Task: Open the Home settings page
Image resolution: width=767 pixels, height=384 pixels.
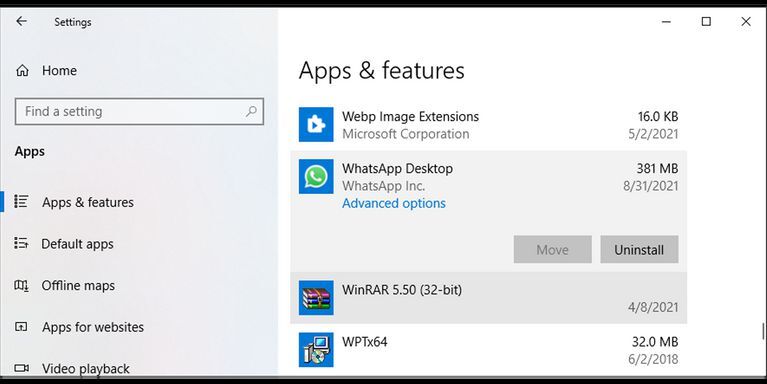Action: [x=59, y=70]
